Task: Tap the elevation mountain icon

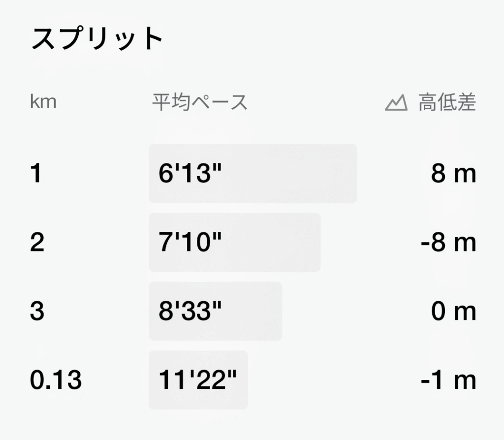Action: [396, 103]
